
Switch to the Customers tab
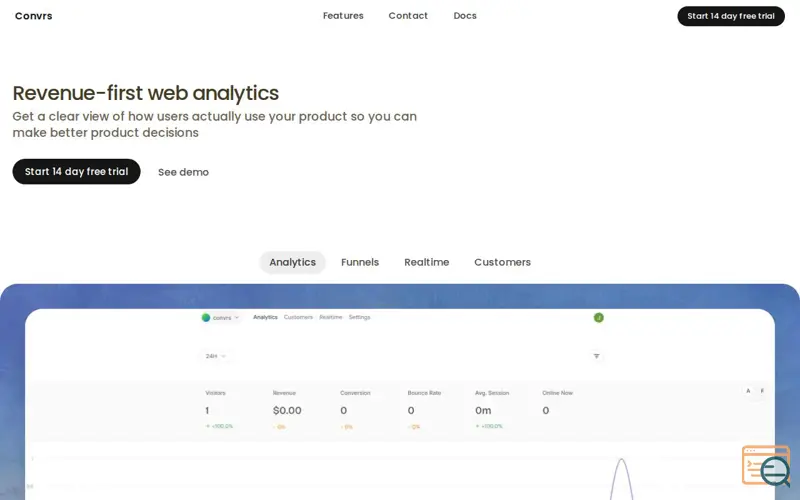[503, 262]
